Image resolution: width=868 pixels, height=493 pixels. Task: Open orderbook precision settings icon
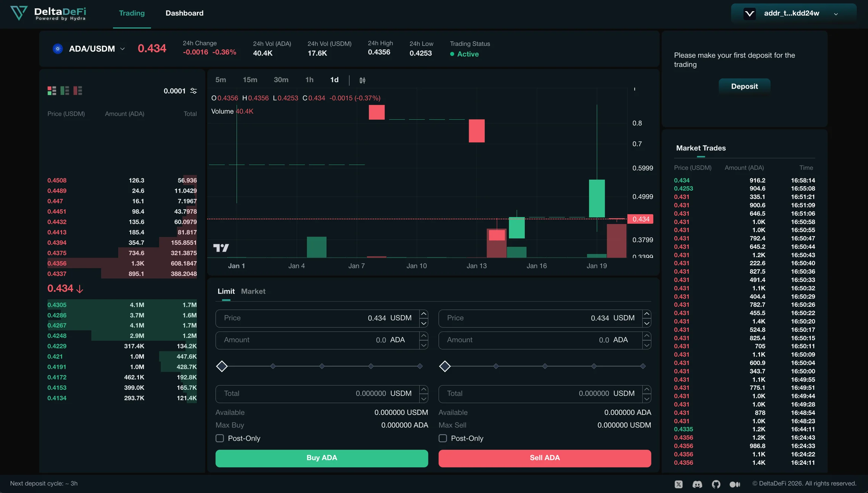(194, 91)
